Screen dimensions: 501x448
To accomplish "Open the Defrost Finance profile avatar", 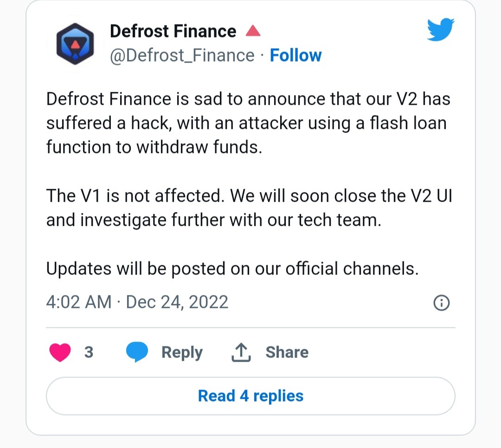I will (75, 44).
